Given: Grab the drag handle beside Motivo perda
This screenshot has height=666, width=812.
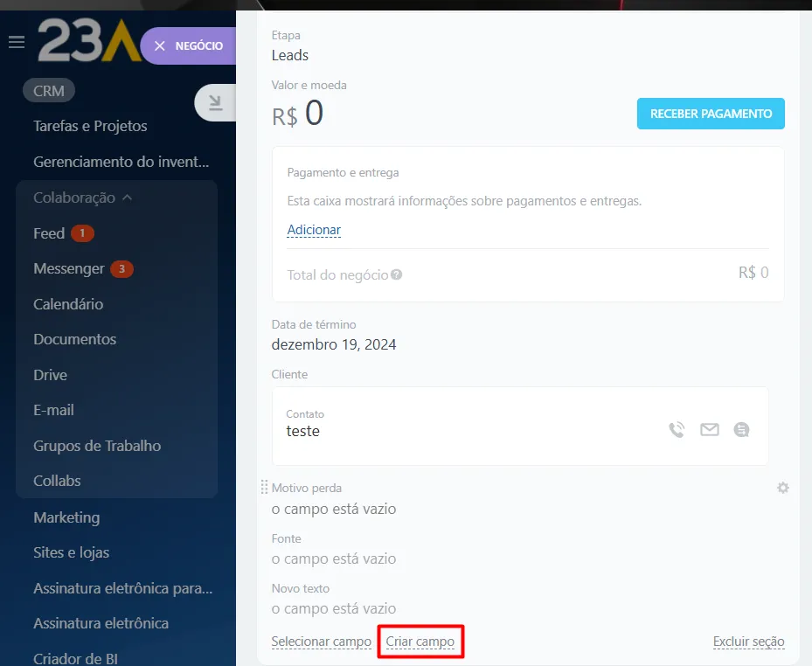Looking at the screenshot, I should pyautogui.click(x=264, y=488).
